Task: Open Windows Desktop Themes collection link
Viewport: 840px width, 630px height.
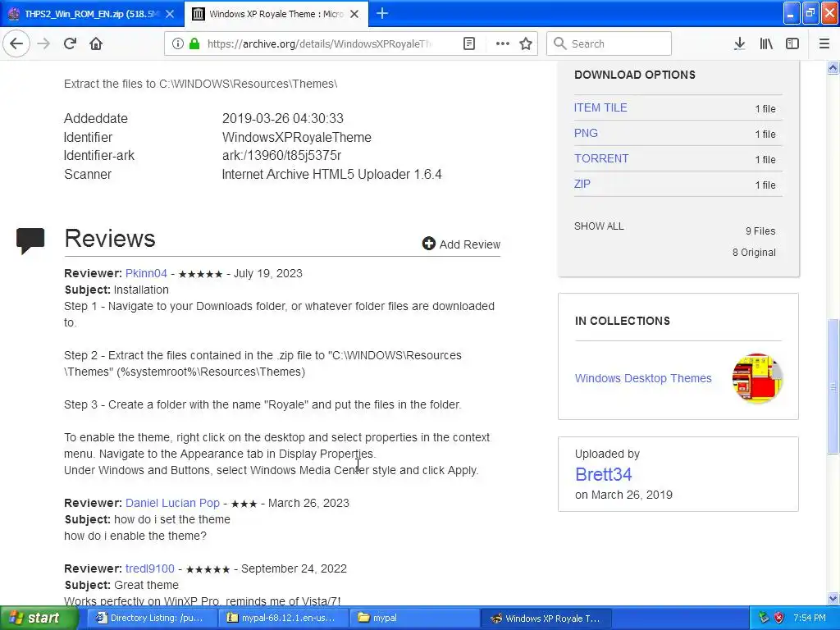Action: coord(643,378)
